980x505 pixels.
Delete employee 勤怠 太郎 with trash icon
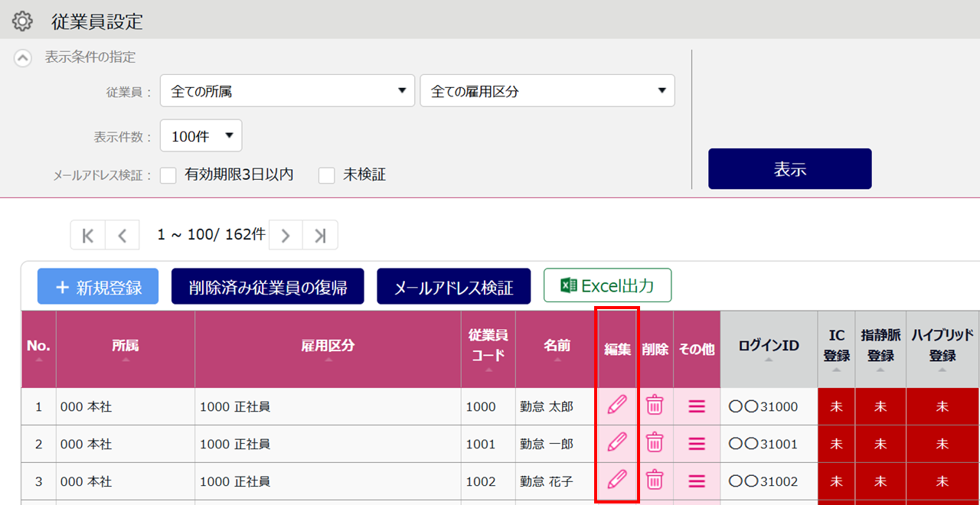655,405
